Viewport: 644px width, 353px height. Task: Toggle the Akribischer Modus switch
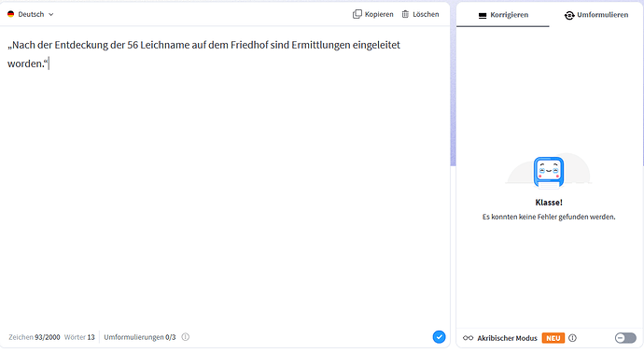(625, 338)
